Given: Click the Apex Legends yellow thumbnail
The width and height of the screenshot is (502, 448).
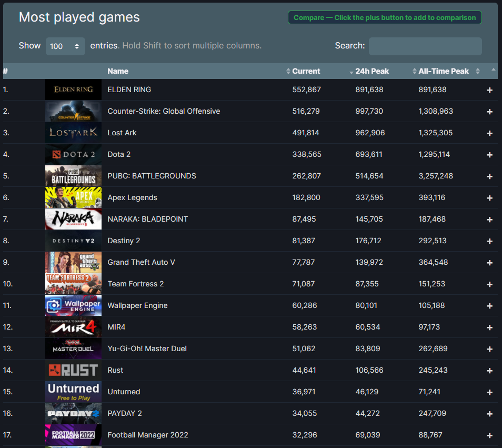Looking at the screenshot, I should [73, 197].
